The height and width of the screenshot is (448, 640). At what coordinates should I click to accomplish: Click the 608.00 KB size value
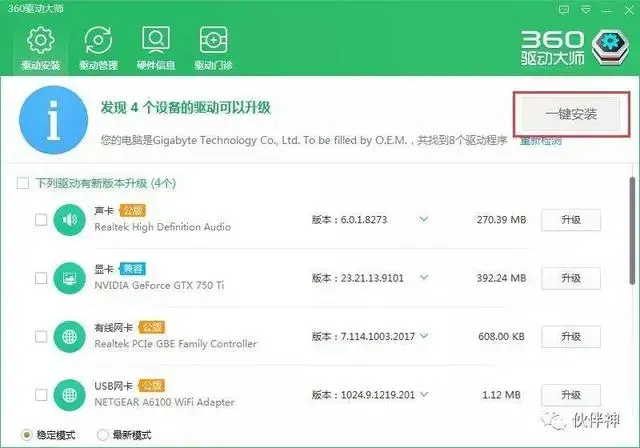[501, 337]
